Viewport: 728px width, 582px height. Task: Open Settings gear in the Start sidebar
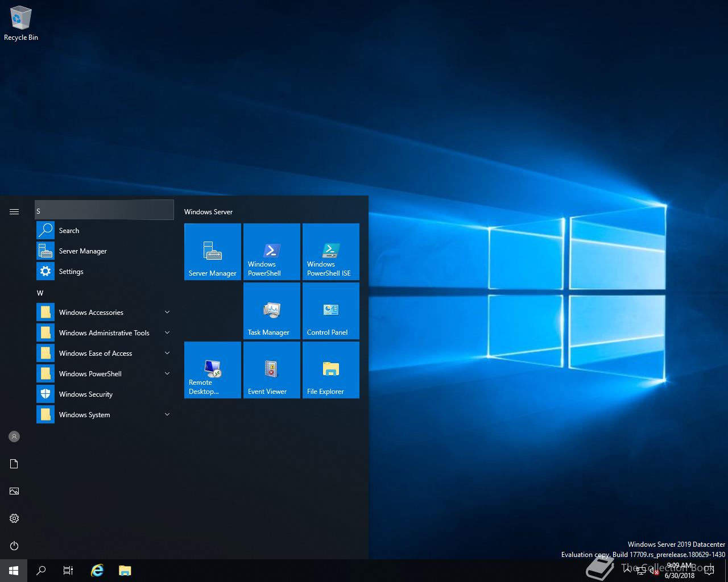coord(14,518)
